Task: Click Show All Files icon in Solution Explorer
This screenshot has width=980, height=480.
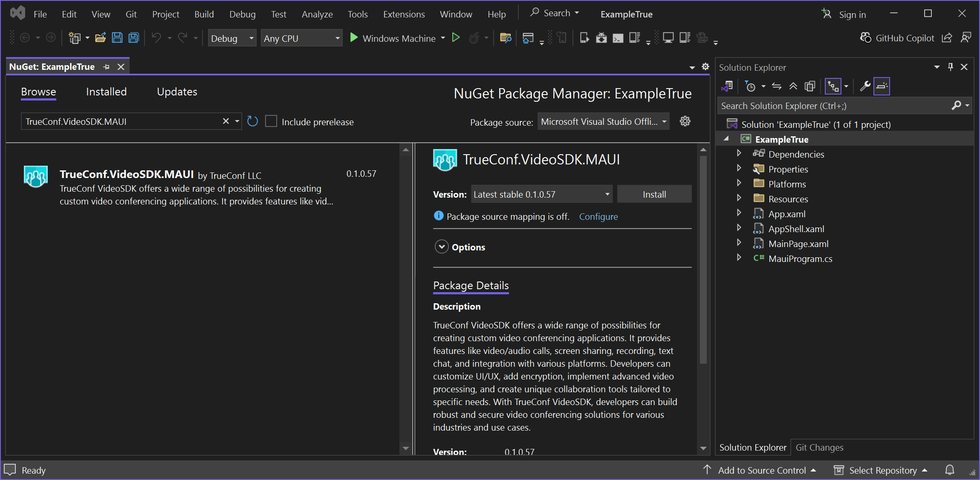Action: 810,86
